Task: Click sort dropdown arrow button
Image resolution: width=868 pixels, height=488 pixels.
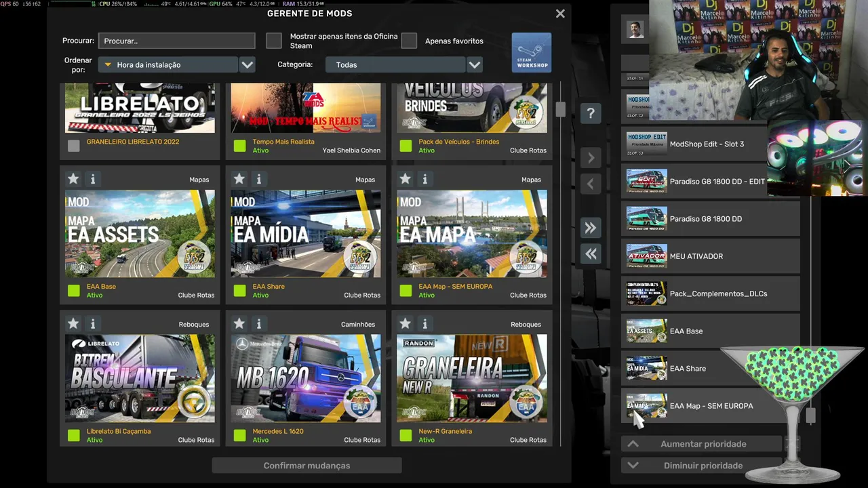Action: click(248, 64)
